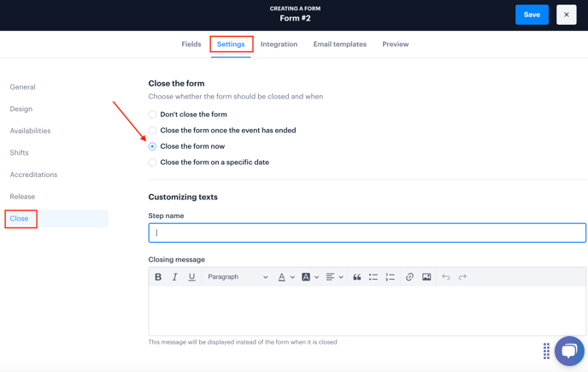Viewport: 588px width, 372px height.
Task: Select Close the form now option
Action: pos(152,146)
